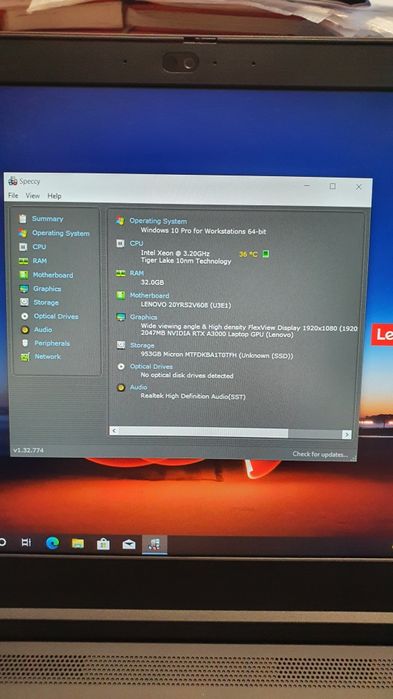Go to the Summary section
This screenshot has height=699, width=393.
(48, 219)
